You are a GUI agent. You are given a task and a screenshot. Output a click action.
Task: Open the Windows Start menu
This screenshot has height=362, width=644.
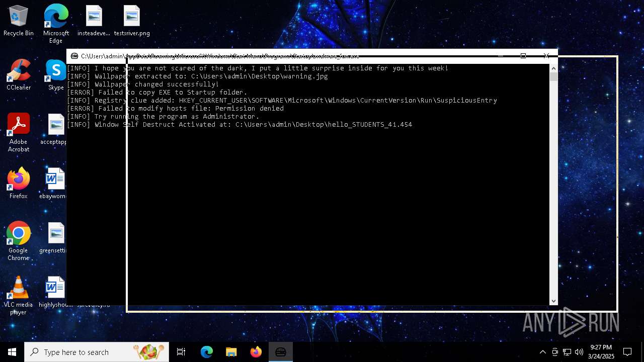(x=12, y=352)
